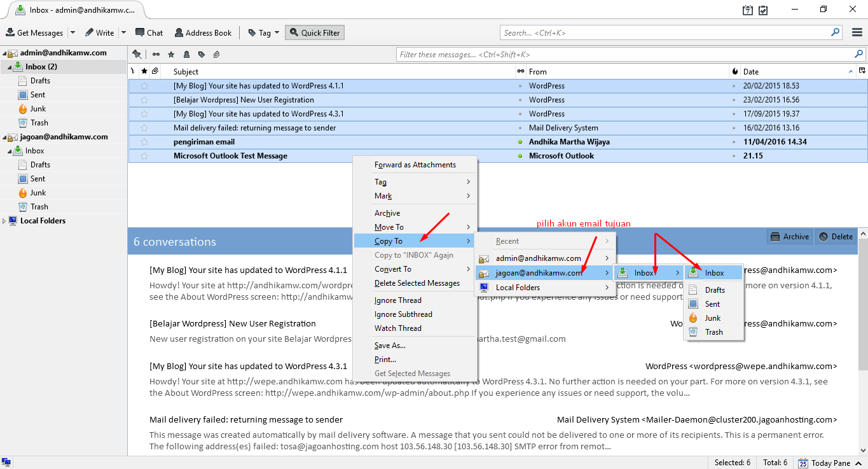Pin the quick filter (keep filters applied)

(136, 55)
